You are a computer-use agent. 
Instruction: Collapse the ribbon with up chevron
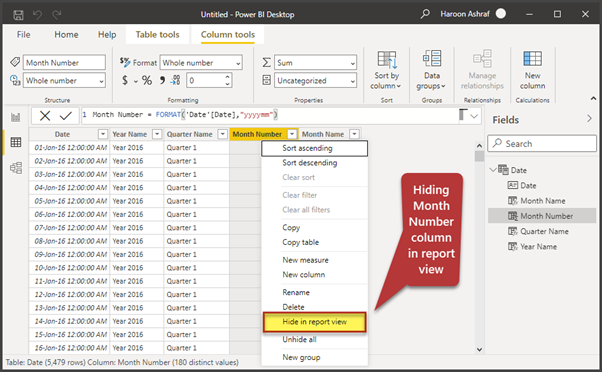pyautogui.click(x=593, y=99)
